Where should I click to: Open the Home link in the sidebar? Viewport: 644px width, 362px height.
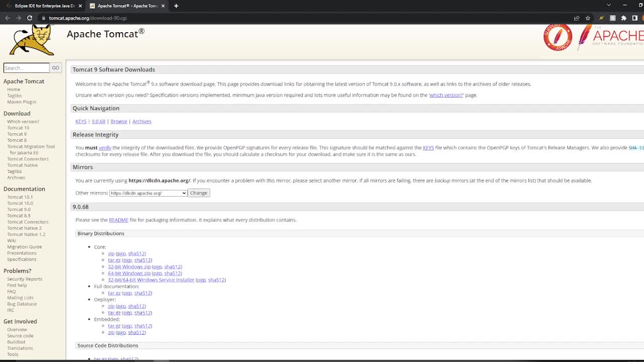[x=14, y=89]
